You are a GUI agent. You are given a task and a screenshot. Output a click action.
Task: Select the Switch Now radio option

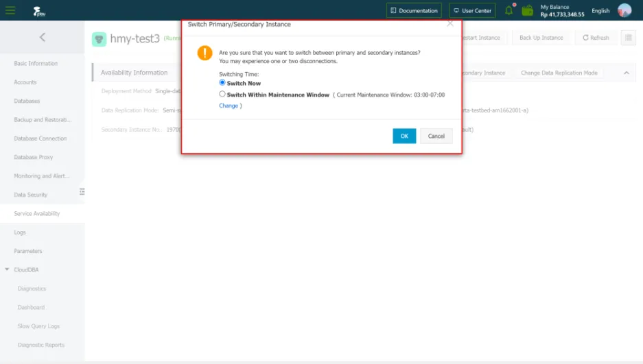coord(222,83)
